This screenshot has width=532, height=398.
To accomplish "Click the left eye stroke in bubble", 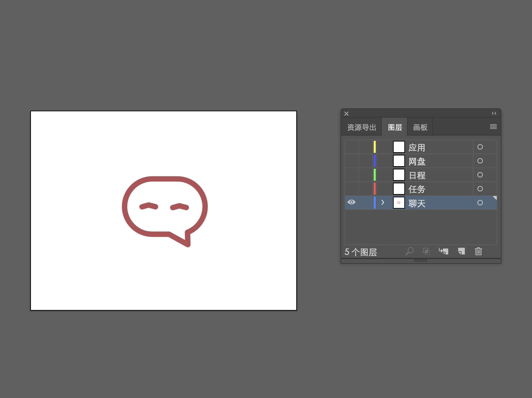I will [x=149, y=206].
